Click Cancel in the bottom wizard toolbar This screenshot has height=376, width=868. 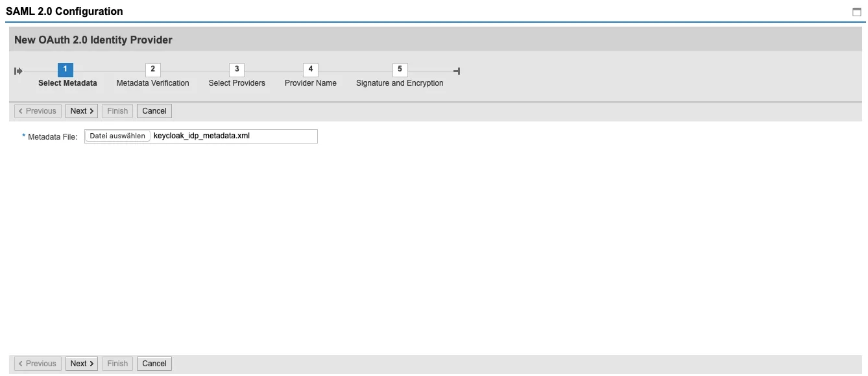154,364
